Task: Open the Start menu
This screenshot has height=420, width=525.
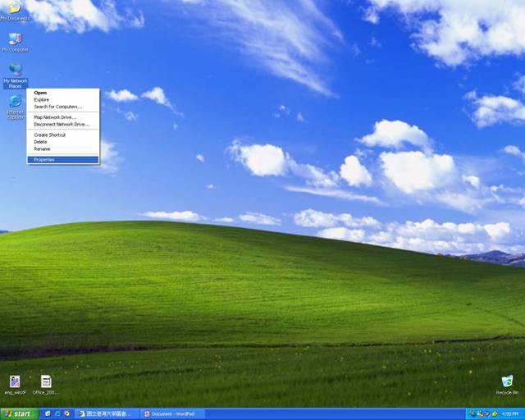Action: 20,414
